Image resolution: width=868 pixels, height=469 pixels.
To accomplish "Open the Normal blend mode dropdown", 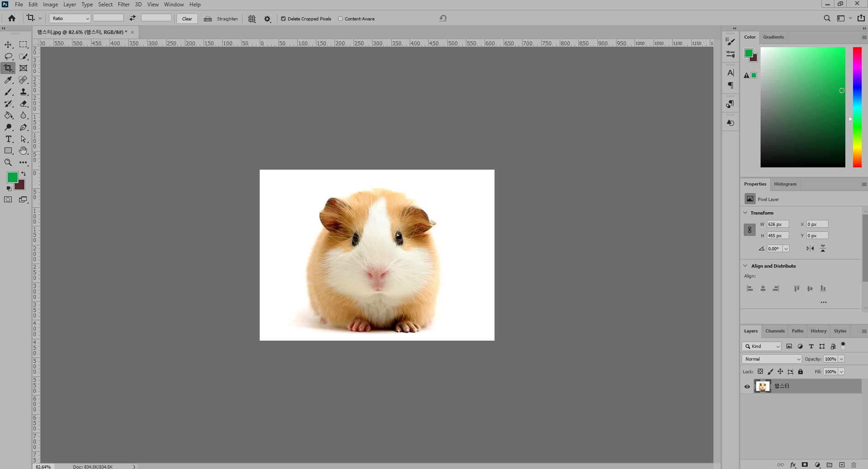I will coord(772,359).
